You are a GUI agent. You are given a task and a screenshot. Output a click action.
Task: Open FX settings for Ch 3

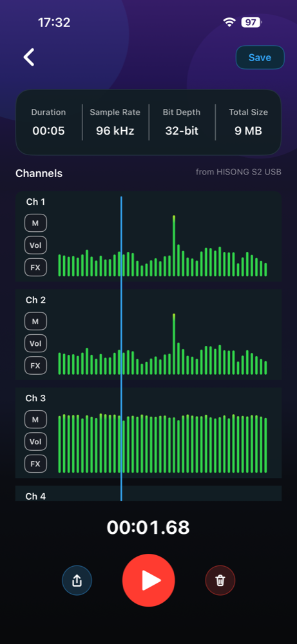click(x=35, y=464)
